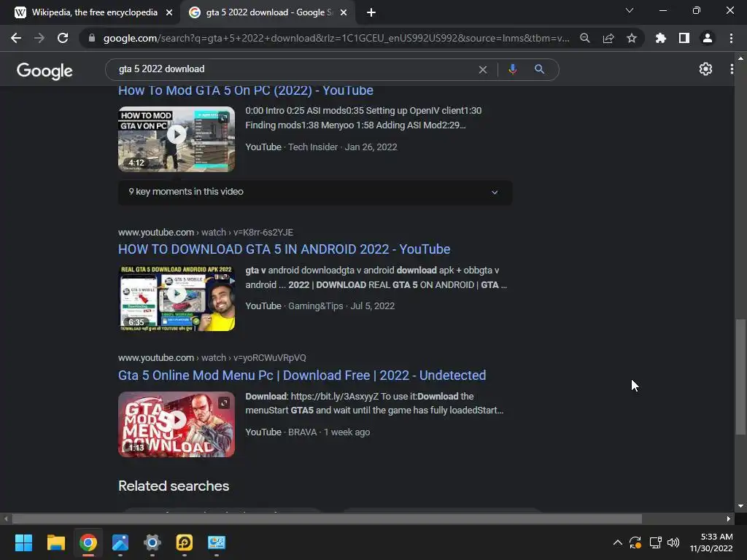
Task: Click the Google logo
Action: [x=44, y=71]
